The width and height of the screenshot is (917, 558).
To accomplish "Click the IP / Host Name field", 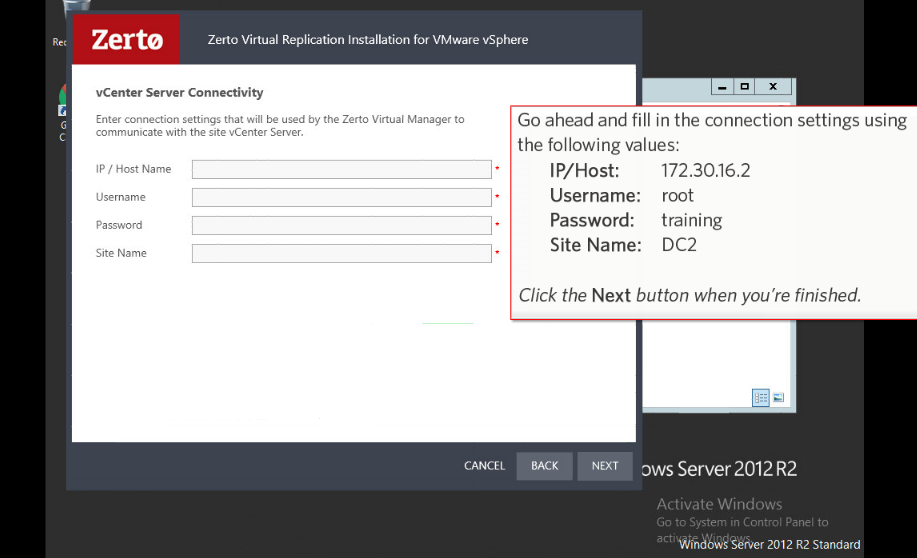I will (341, 169).
